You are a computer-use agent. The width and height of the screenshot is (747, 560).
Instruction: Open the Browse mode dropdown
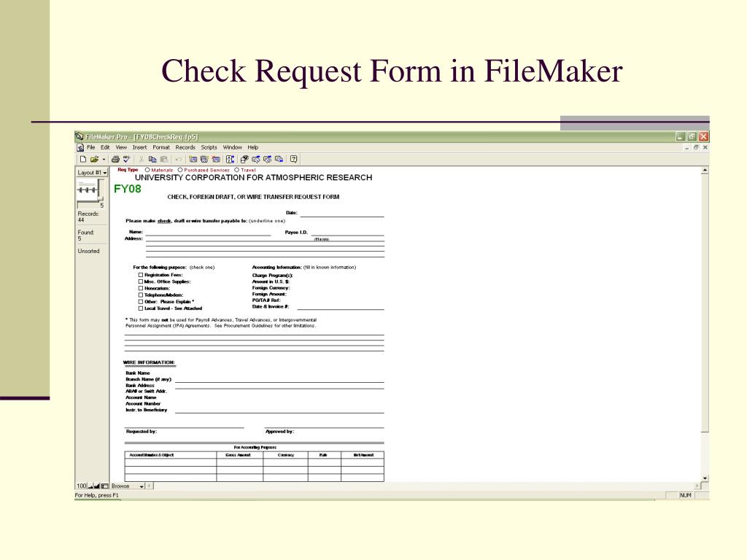[127, 486]
